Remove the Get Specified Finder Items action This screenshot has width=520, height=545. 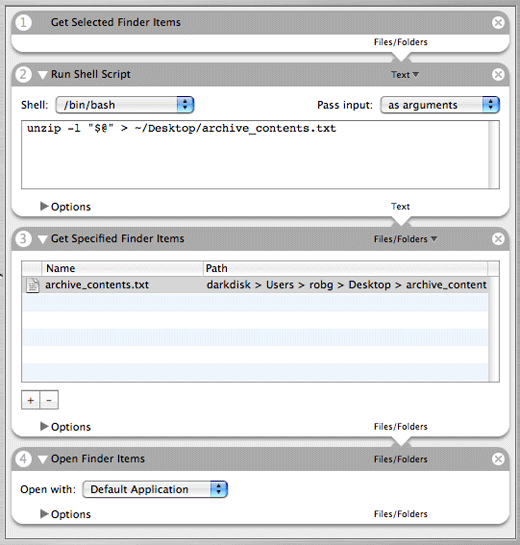click(x=498, y=239)
